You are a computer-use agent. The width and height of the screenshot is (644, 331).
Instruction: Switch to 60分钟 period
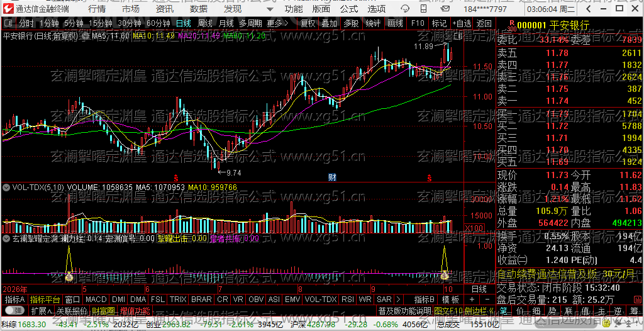[158, 24]
